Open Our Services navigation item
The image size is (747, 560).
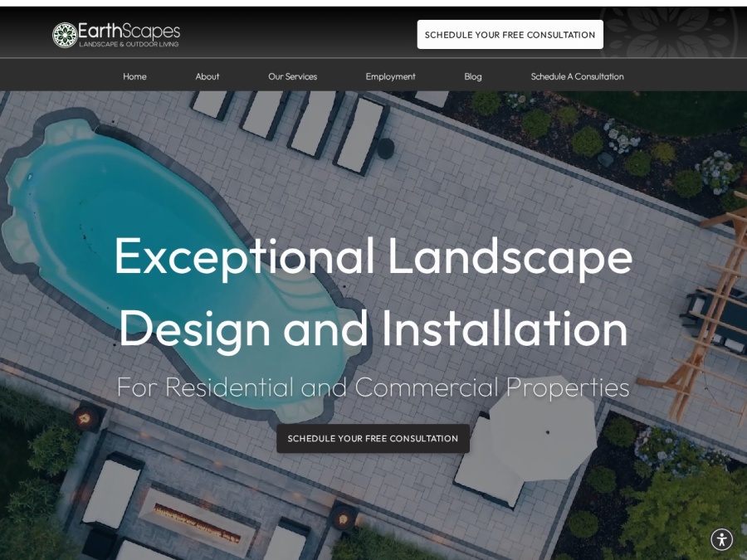click(x=292, y=76)
